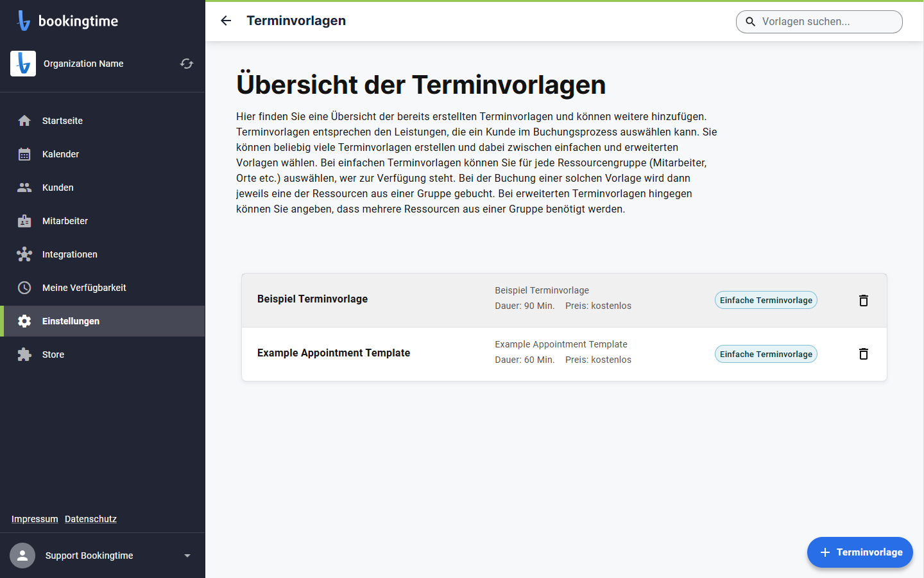Click the Meine Verfügbarkeit clock icon
Image resolution: width=924 pixels, height=578 pixels.
pos(24,288)
